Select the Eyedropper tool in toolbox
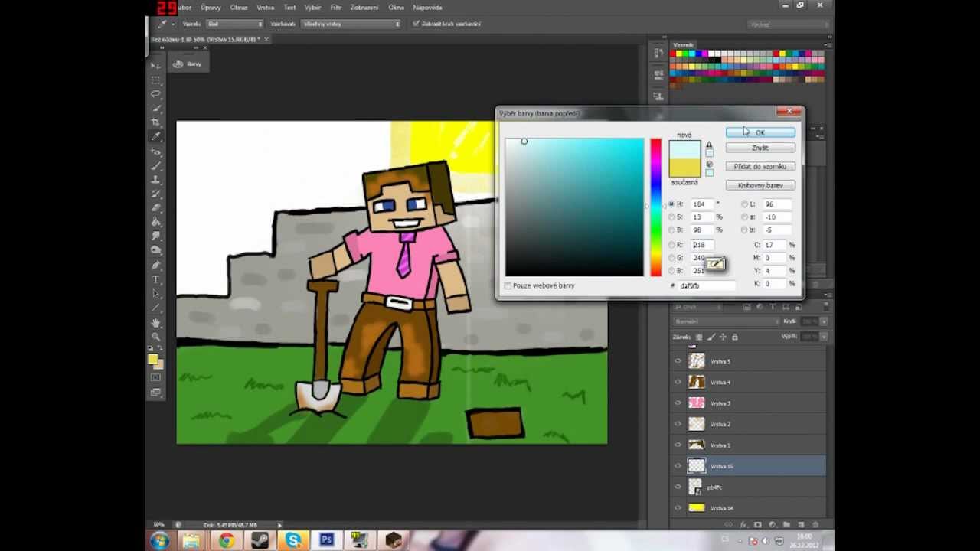This screenshot has height=551, width=980. coord(155,136)
